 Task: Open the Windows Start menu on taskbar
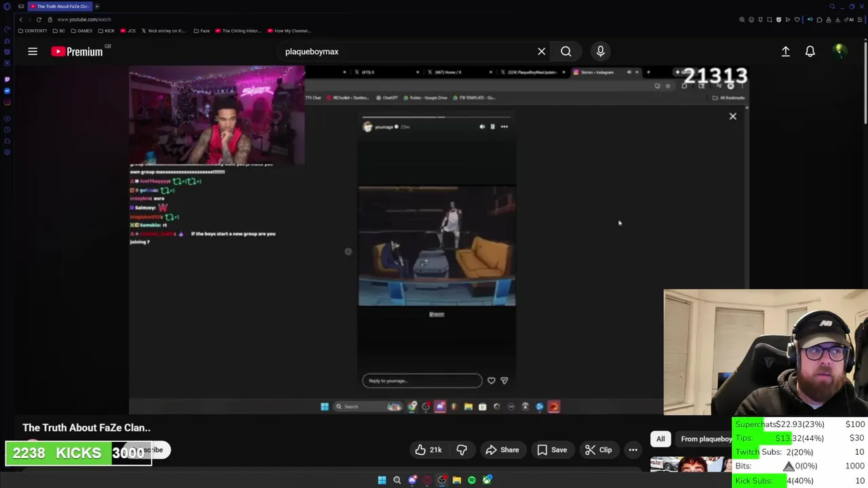point(382,480)
